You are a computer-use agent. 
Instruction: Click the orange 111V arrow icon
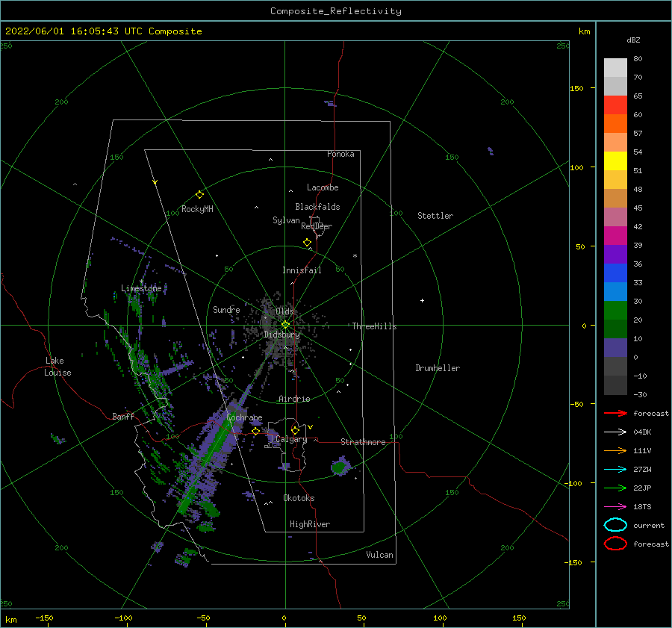coord(615,450)
